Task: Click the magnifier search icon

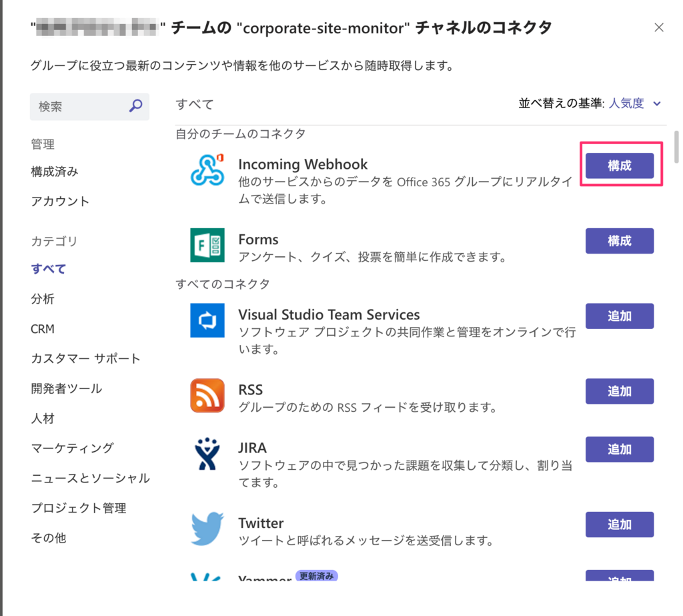Action: pos(136,105)
